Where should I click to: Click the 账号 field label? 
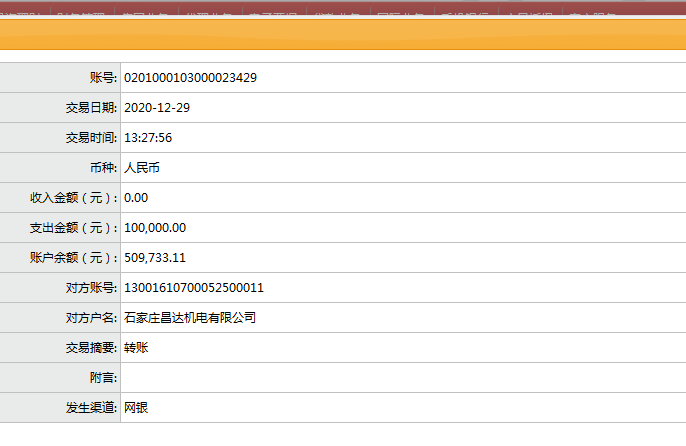click(x=103, y=78)
